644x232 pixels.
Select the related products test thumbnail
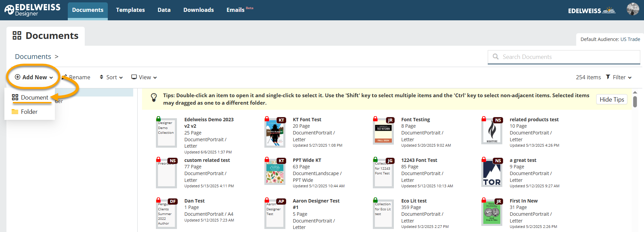(492, 132)
